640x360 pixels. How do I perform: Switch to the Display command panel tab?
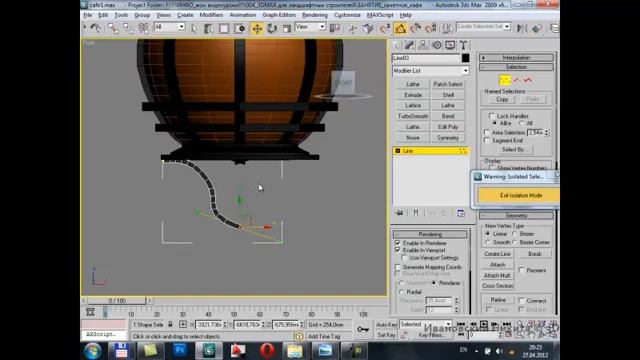pos(450,45)
